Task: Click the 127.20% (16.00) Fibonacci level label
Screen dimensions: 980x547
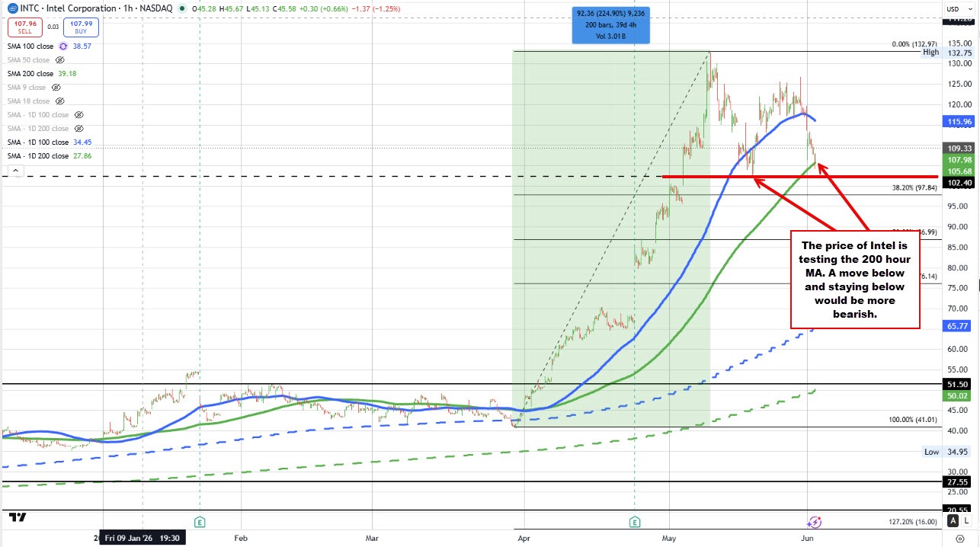Action: click(x=914, y=522)
